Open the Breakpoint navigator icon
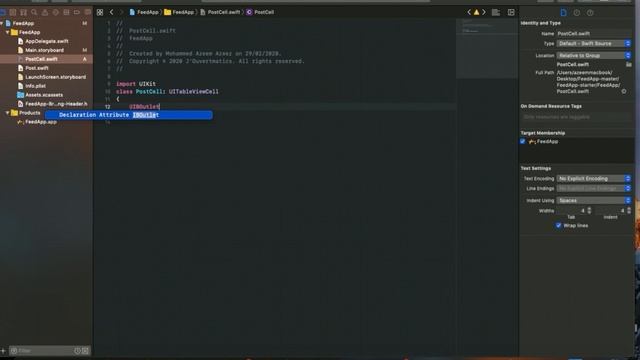This screenshot has width=640, height=360. [x=77, y=13]
